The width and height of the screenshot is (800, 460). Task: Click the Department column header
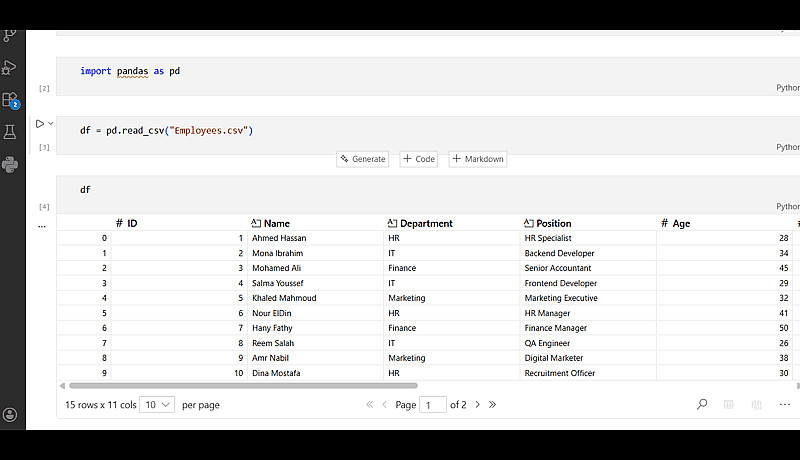pos(426,223)
